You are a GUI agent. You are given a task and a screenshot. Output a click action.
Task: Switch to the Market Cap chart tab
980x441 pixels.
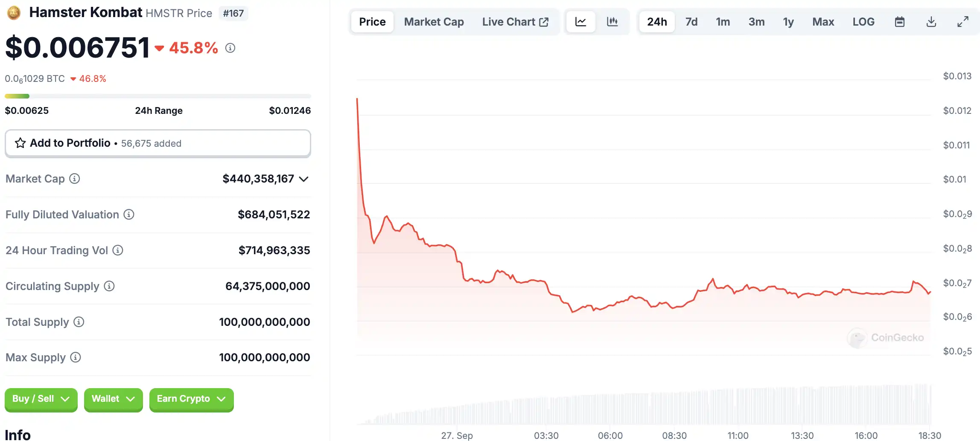click(434, 22)
